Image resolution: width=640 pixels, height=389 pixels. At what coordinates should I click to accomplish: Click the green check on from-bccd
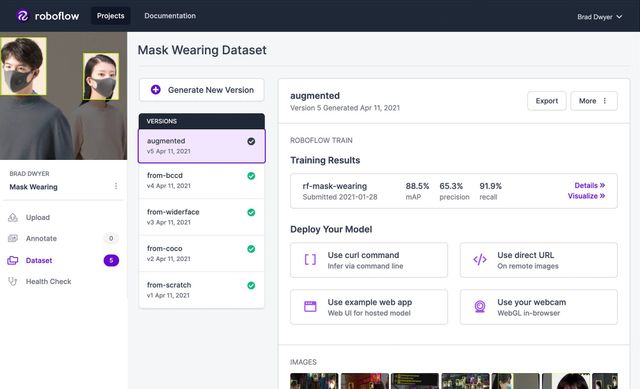[251, 176]
